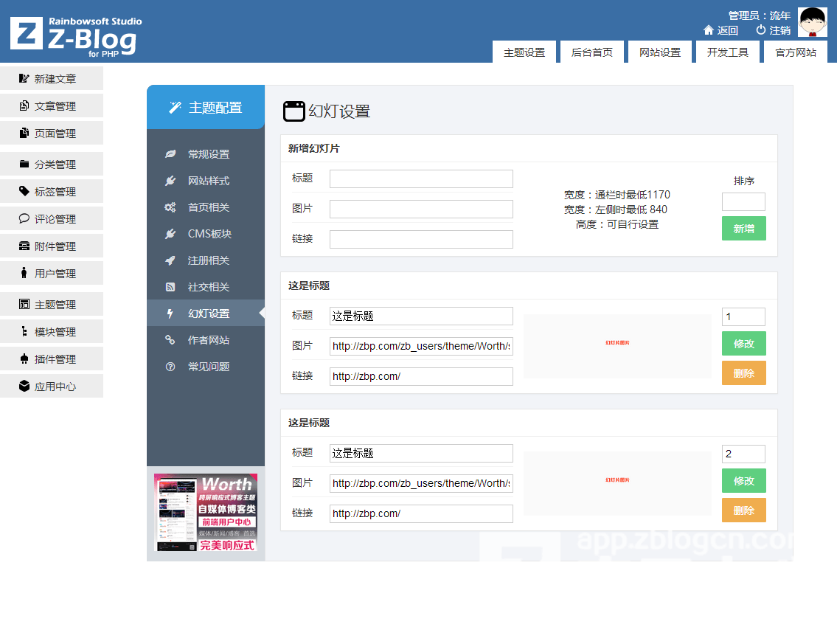Click the app center cube icon
837x644 pixels.
[24, 387]
